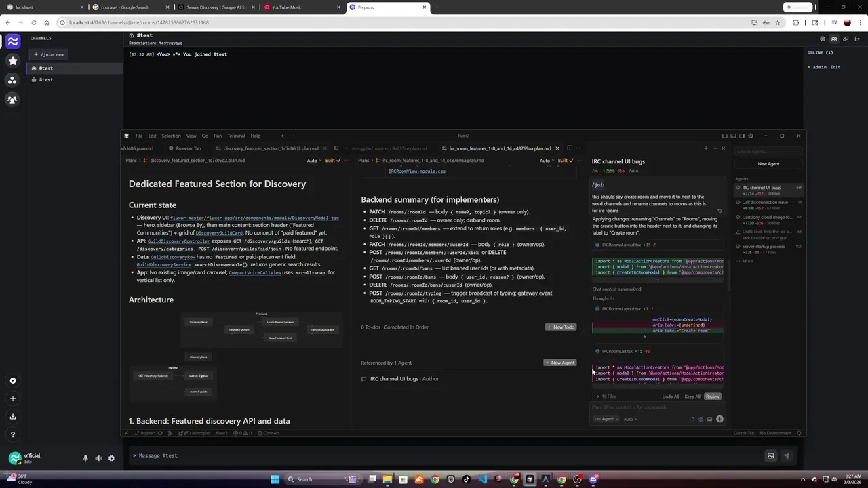868x488 pixels.
Task: Click Keep All changes
Action: (x=692, y=396)
